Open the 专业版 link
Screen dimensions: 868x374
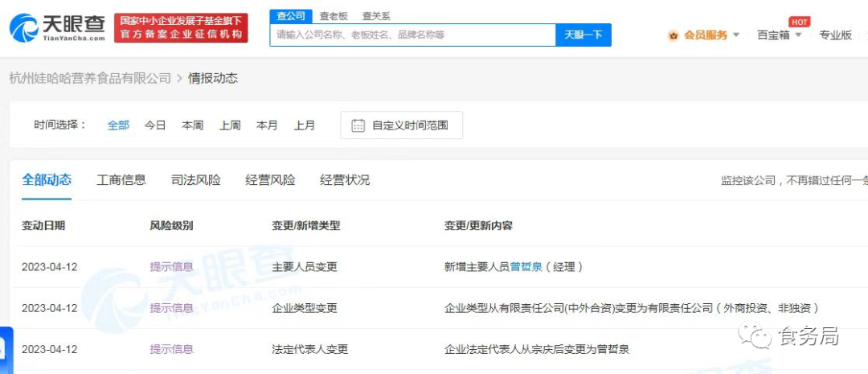pos(835,35)
